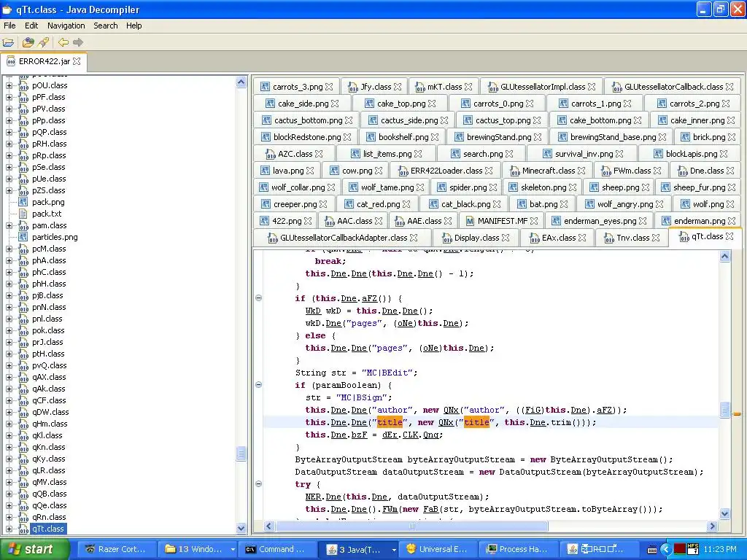The width and height of the screenshot is (747, 560).
Task: Click the tree panel scroll down arrow
Action: point(241,528)
